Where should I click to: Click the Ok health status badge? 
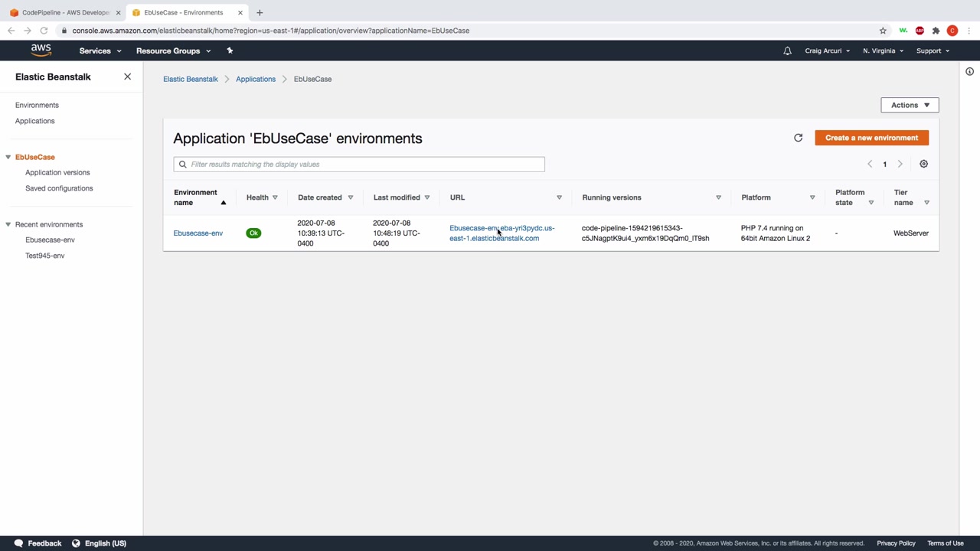(253, 233)
